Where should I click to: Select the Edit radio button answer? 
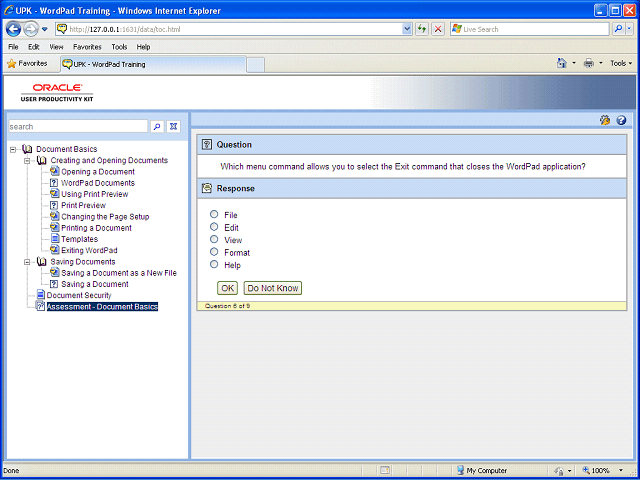(214, 227)
